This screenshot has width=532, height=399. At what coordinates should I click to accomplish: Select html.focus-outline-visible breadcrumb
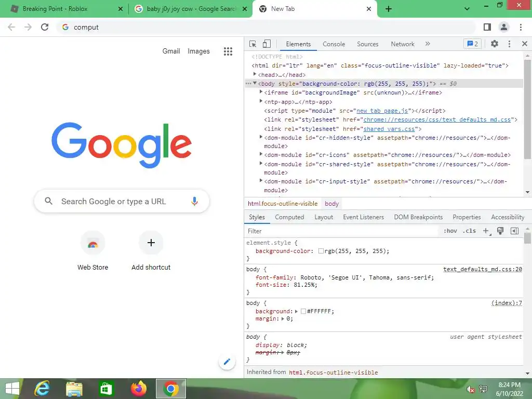pos(283,204)
